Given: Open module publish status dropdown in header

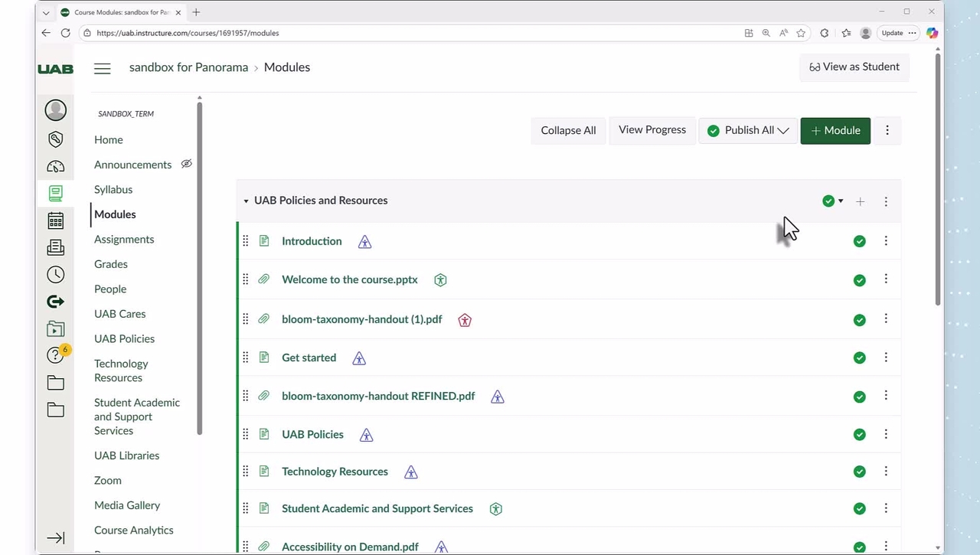Looking at the screenshot, I should coord(832,201).
